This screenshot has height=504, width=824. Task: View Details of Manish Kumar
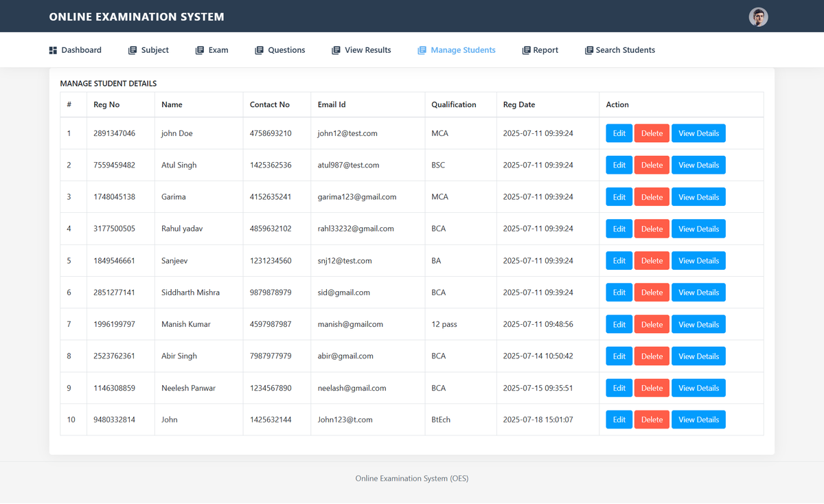[698, 324]
